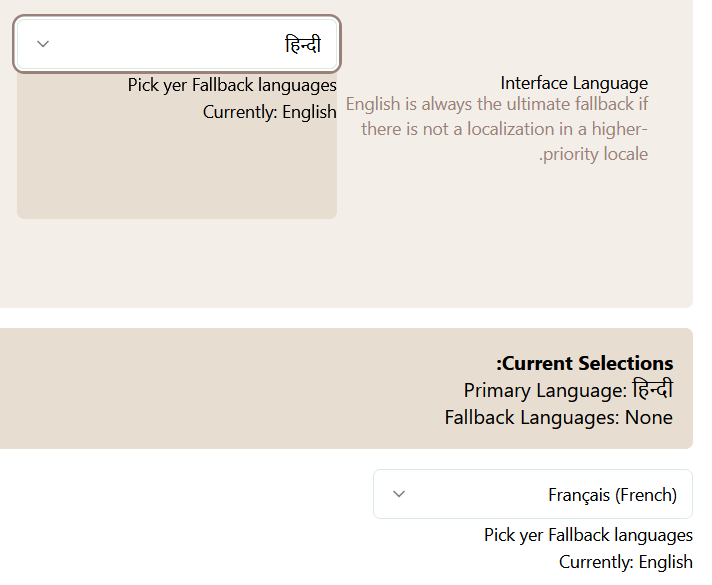The height and width of the screenshot is (585, 712).
Task: Click the top "Pick yer Fallback languages" label
Action: 232,85
